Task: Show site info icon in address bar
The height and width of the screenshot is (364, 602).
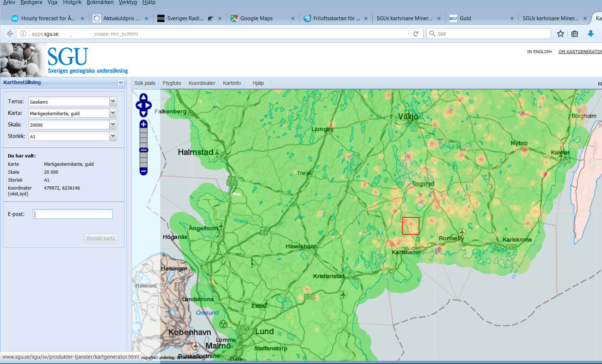Action: [x=23, y=34]
